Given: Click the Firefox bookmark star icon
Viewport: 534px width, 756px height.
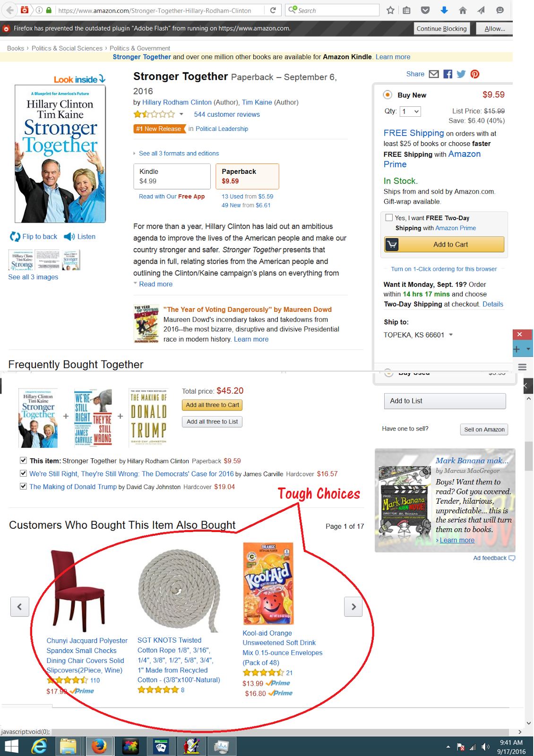Looking at the screenshot, I should pos(390,10).
